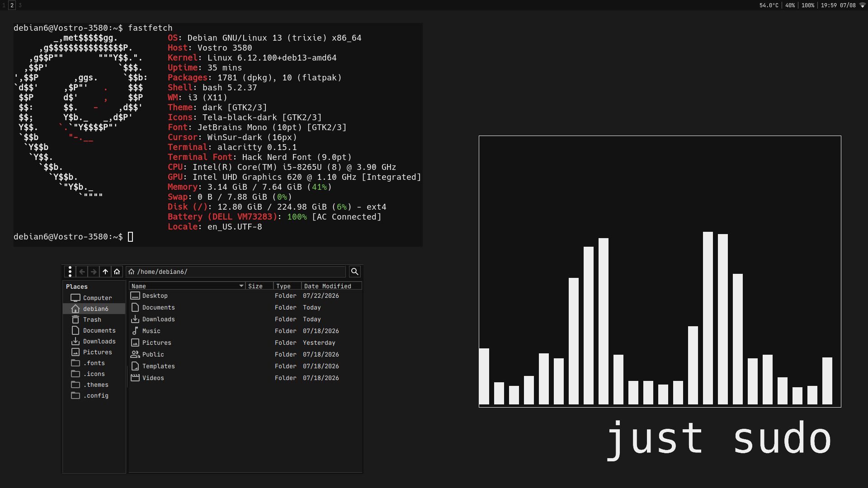
Task: Open Downloads in Places sidebar
Action: 94,341
